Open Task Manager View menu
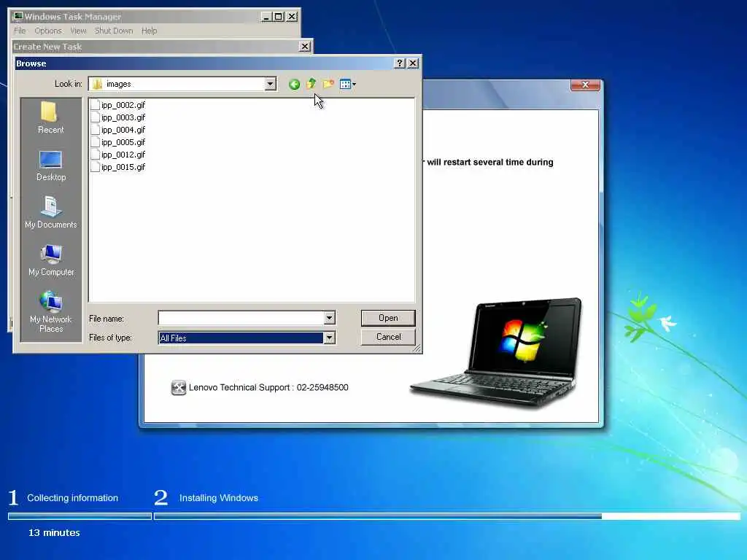The width and height of the screenshot is (747, 560). click(79, 31)
